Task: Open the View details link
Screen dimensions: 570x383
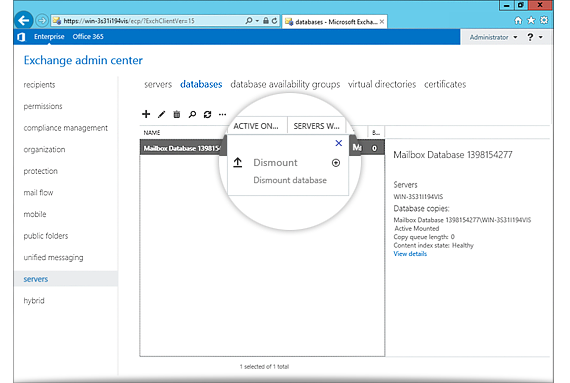Action: click(x=410, y=254)
